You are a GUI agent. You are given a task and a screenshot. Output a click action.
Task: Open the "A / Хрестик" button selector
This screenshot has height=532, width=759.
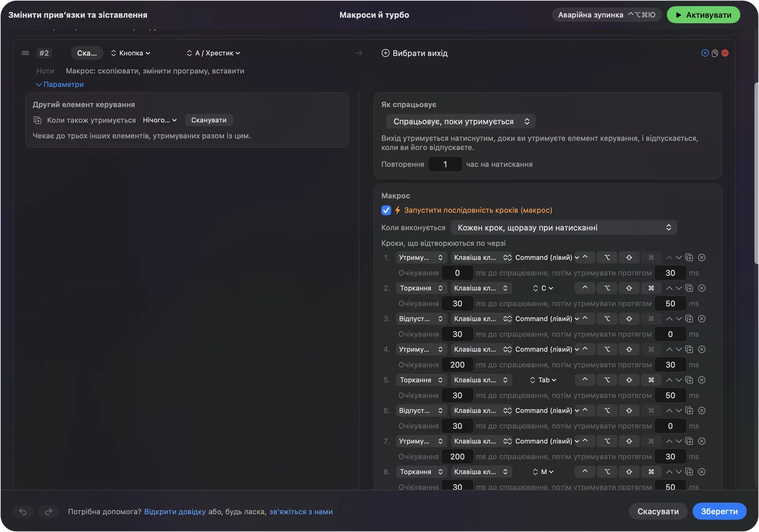[213, 53]
